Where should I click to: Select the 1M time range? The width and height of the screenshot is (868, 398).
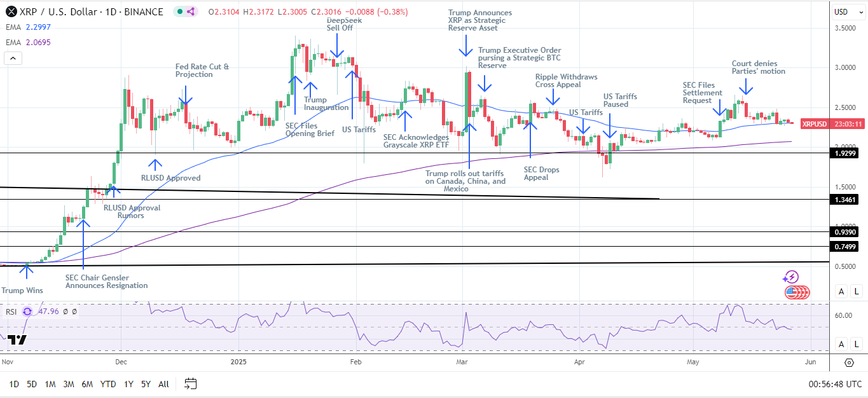[50, 384]
